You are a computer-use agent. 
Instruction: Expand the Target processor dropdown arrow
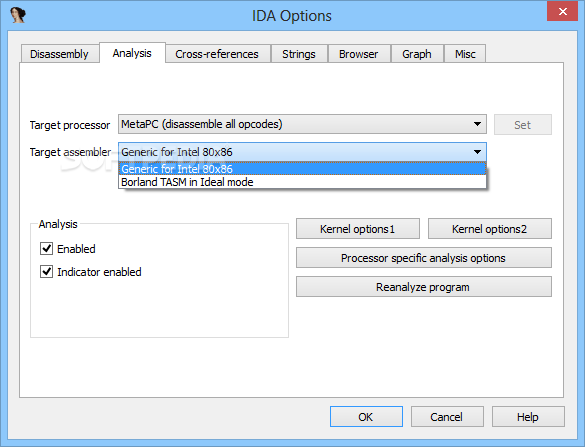click(x=477, y=124)
